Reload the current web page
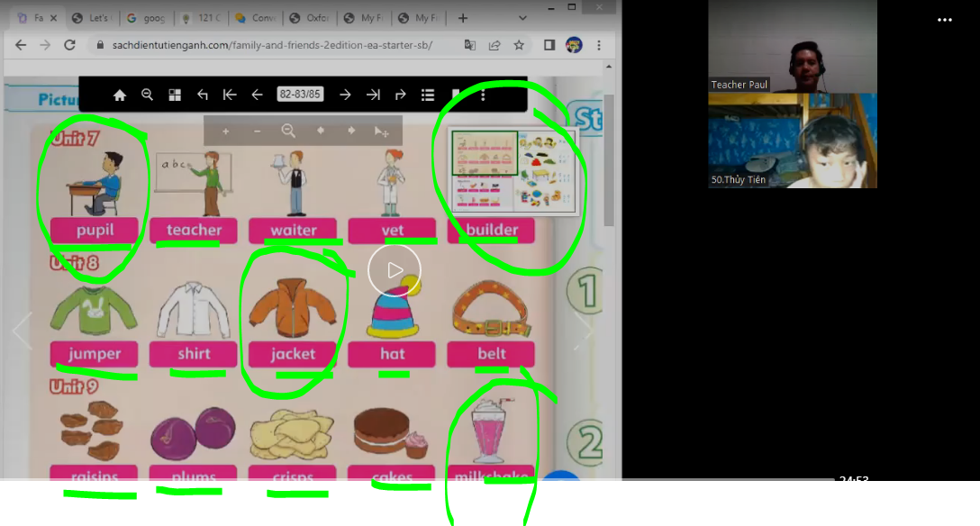The width and height of the screenshot is (980, 526). [69, 45]
